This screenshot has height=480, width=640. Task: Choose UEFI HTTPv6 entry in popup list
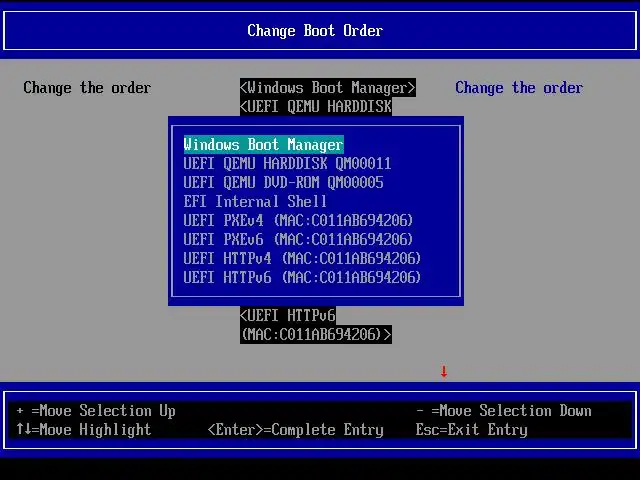[x=302, y=278]
